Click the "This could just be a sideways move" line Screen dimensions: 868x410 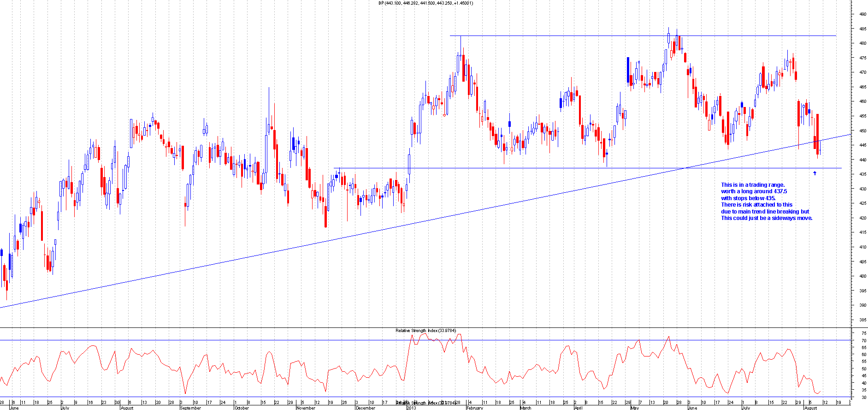(766, 218)
